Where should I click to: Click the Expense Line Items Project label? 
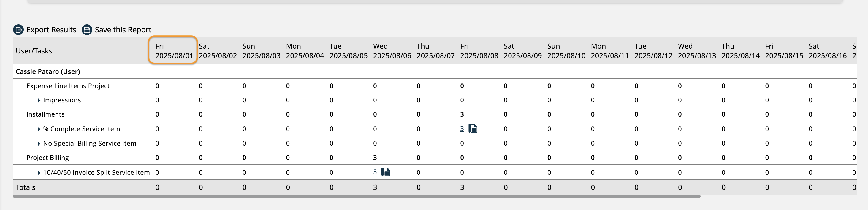68,85
